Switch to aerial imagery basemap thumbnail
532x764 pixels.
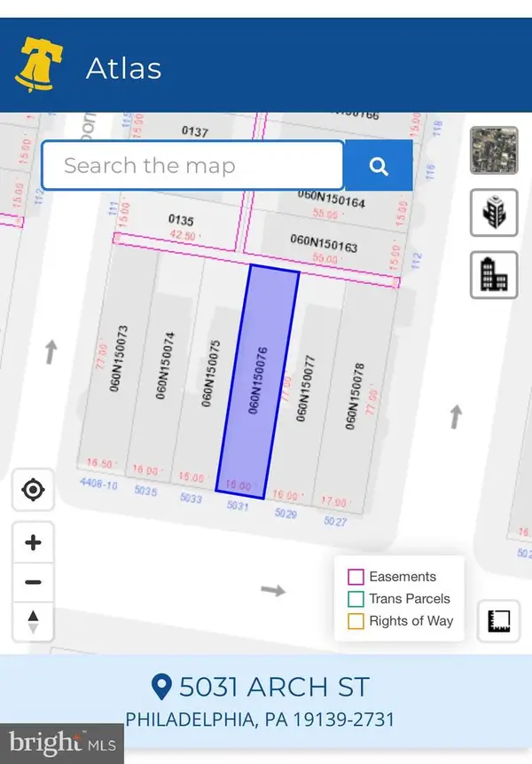pyautogui.click(x=493, y=150)
